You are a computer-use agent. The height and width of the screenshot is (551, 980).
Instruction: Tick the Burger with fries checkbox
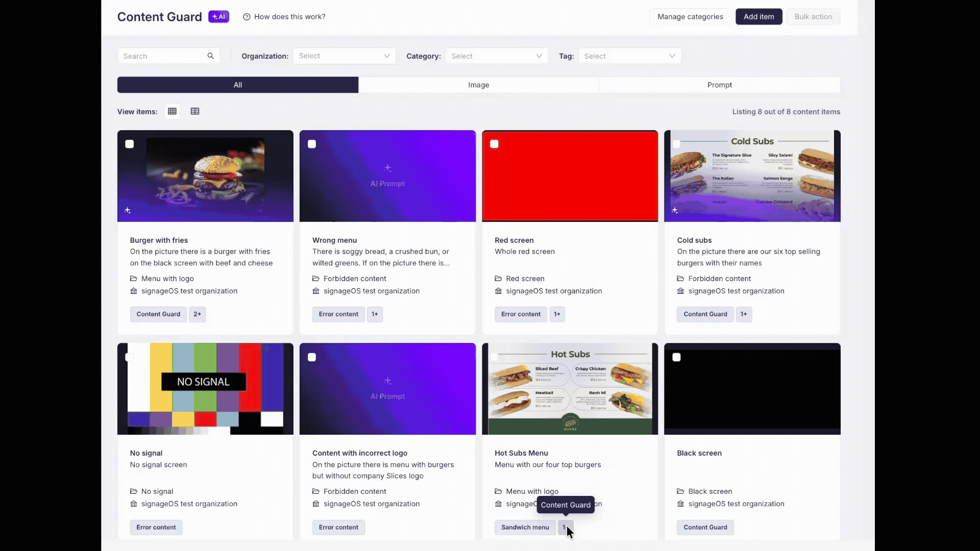pos(130,144)
